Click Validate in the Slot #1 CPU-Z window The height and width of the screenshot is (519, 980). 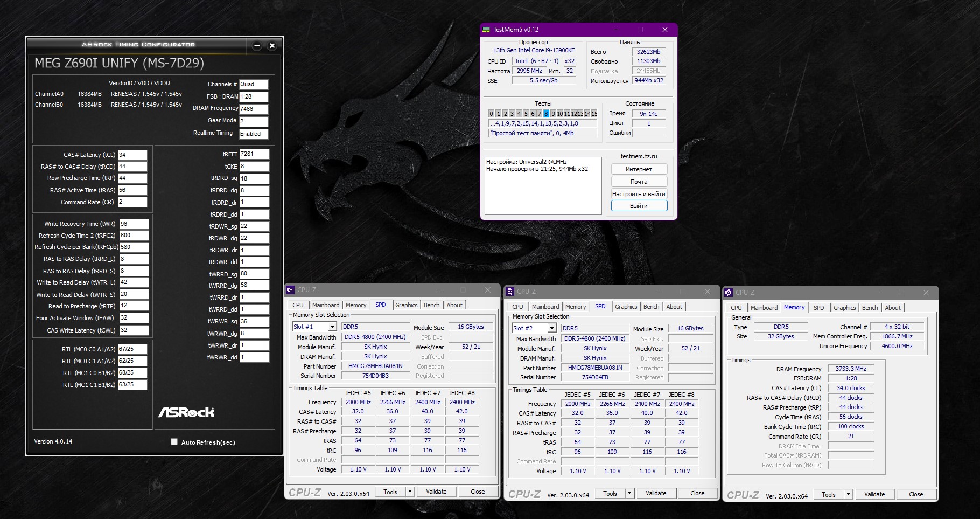(x=436, y=492)
